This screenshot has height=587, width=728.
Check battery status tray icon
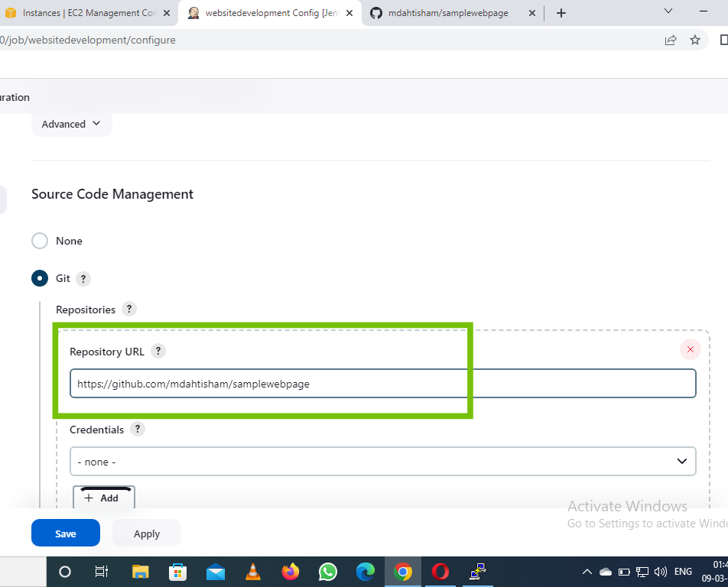pos(624,572)
